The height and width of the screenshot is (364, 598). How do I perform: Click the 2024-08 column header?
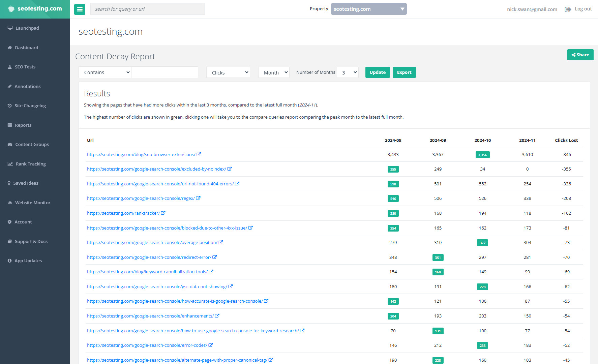pyautogui.click(x=393, y=140)
